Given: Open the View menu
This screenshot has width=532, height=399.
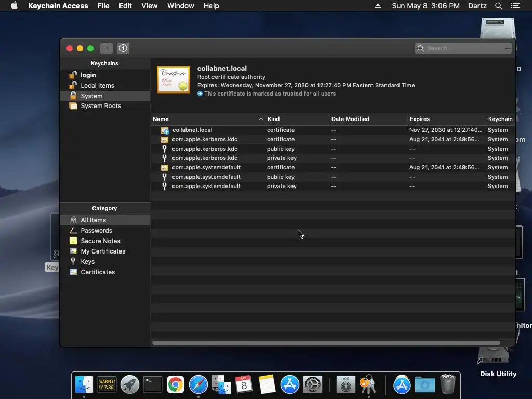Looking at the screenshot, I should pyautogui.click(x=149, y=6).
